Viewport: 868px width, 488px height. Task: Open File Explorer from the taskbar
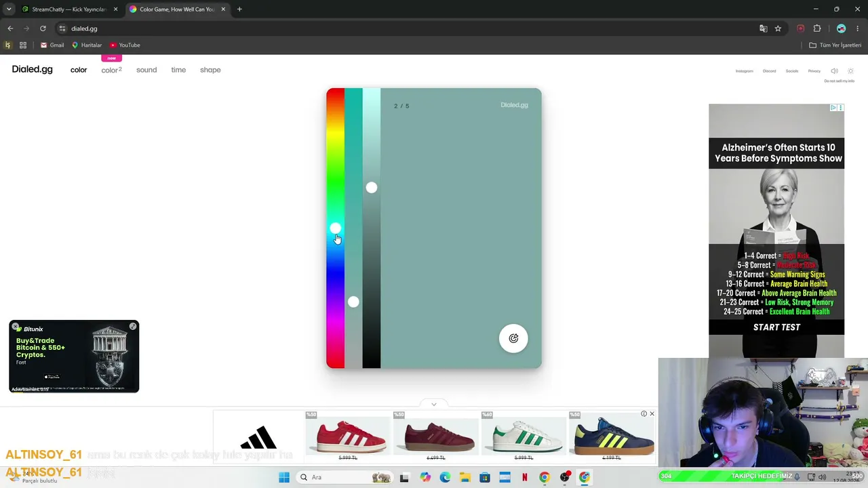tap(465, 477)
